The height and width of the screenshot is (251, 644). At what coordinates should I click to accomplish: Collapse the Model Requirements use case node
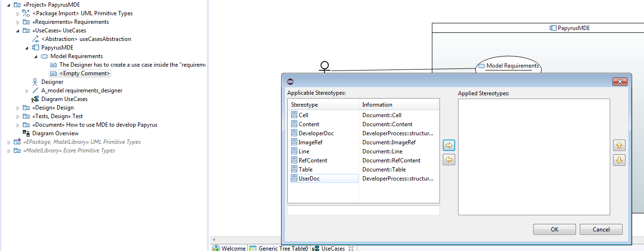(x=36, y=56)
